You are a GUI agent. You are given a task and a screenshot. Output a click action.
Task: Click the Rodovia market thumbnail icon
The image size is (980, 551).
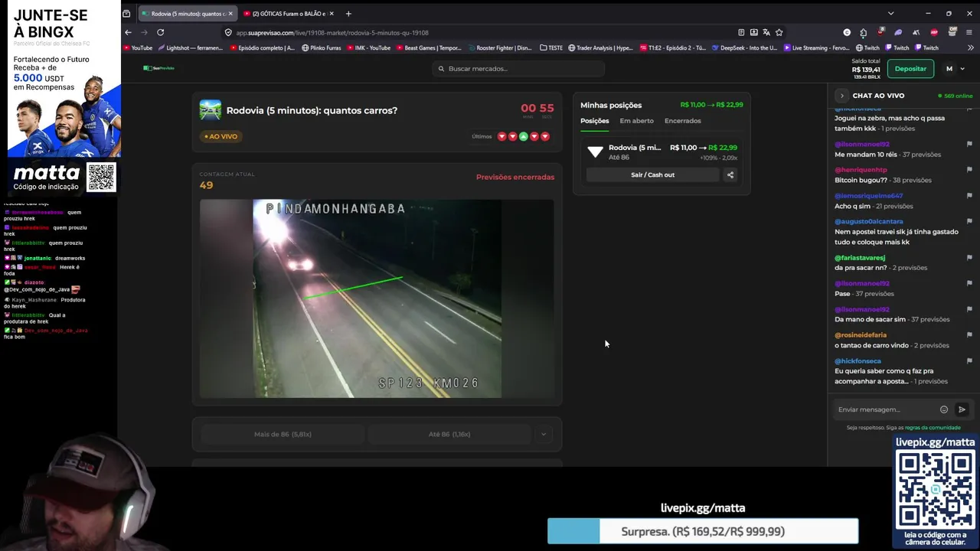tap(211, 110)
